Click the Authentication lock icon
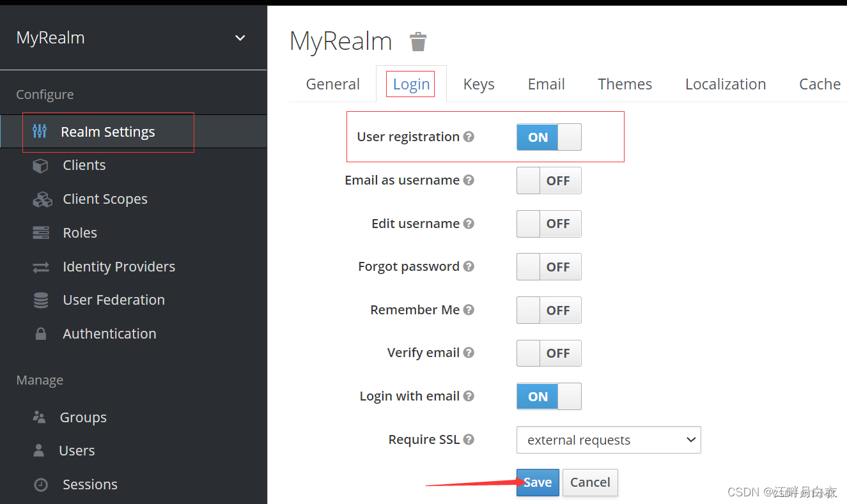The image size is (847, 504). point(41,333)
